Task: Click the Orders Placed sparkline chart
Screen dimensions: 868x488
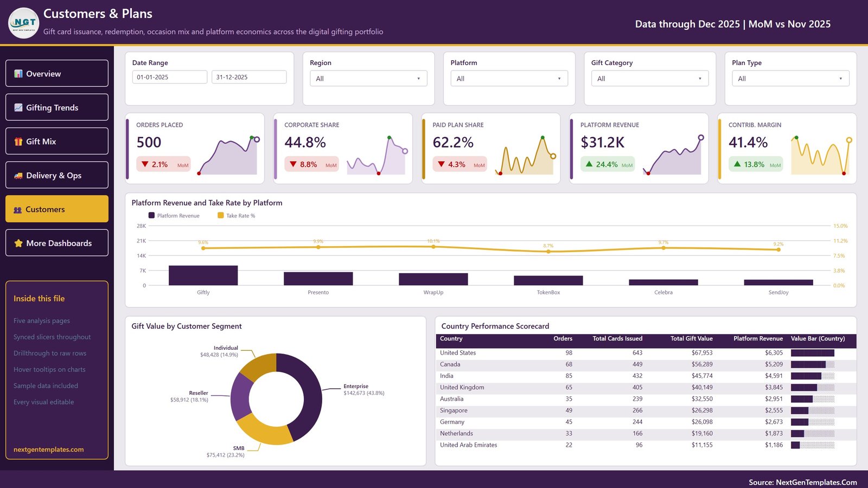Action: [228, 156]
